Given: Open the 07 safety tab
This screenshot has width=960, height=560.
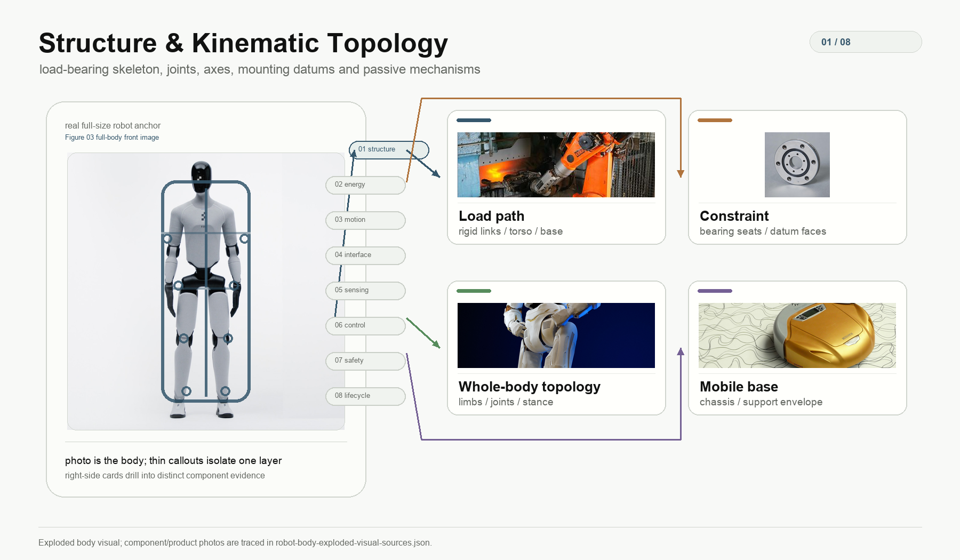Looking at the screenshot, I should tap(365, 361).
